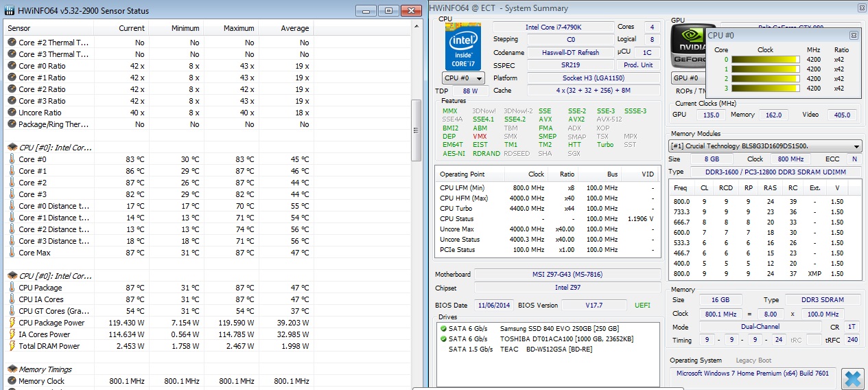Maximize the HWiNFO64 Sensor Status window
The image size is (868, 390).
(x=388, y=10)
